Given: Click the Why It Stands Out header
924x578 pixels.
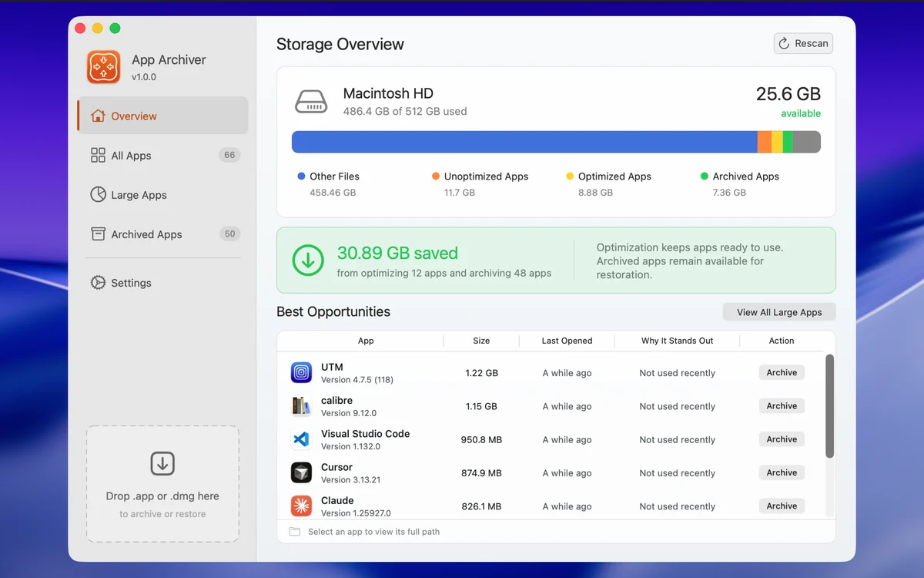Looking at the screenshot, I should [677, 341].
